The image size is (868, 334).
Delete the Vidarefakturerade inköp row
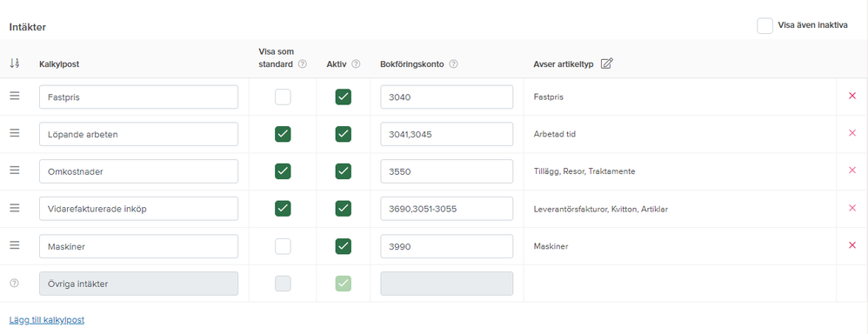point(852,208)
